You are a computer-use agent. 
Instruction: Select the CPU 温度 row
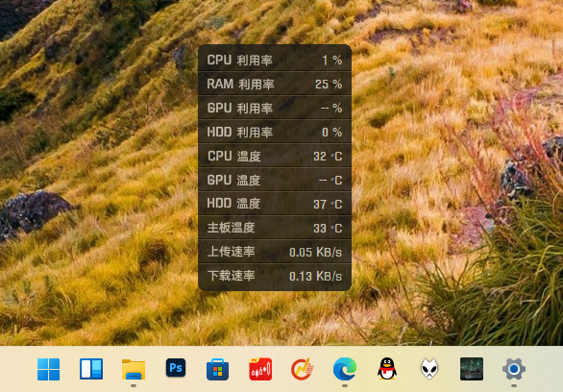pyautogui.click(x=275, y=156)
